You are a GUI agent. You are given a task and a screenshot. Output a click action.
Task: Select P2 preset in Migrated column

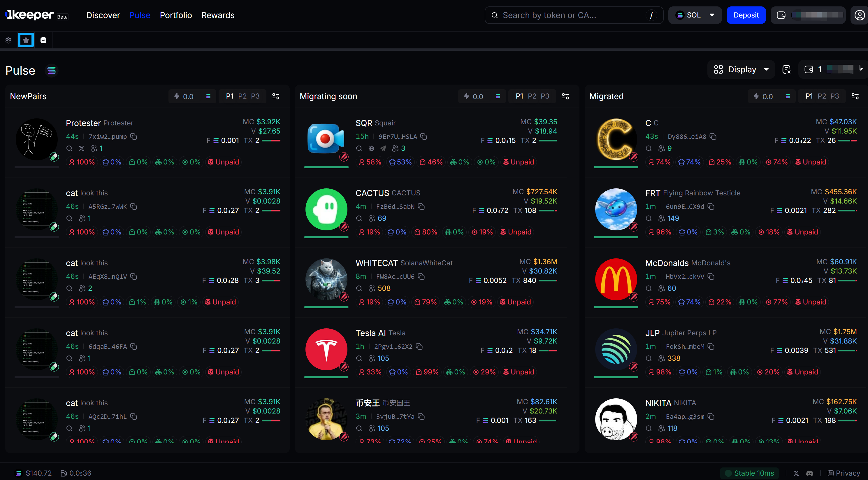pos(822,97)
